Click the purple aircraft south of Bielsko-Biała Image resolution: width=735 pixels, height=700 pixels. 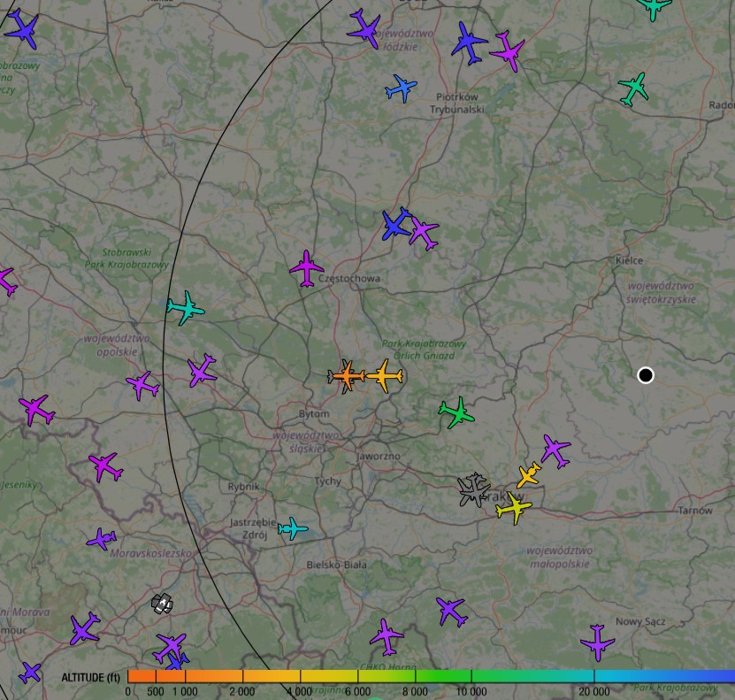pyautogui.click(x=387, y=635)
